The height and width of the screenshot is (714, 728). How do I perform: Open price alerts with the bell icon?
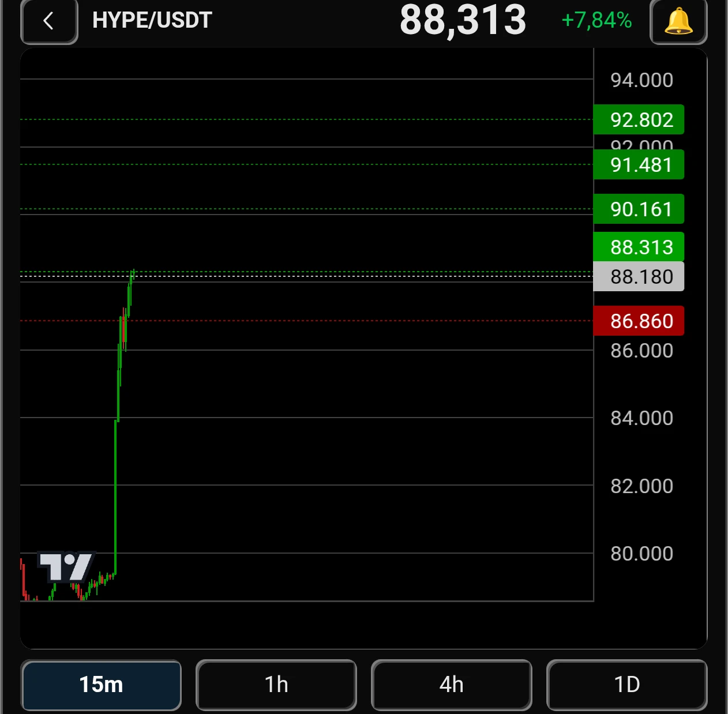pyautogui.click(x=678, y=21)
